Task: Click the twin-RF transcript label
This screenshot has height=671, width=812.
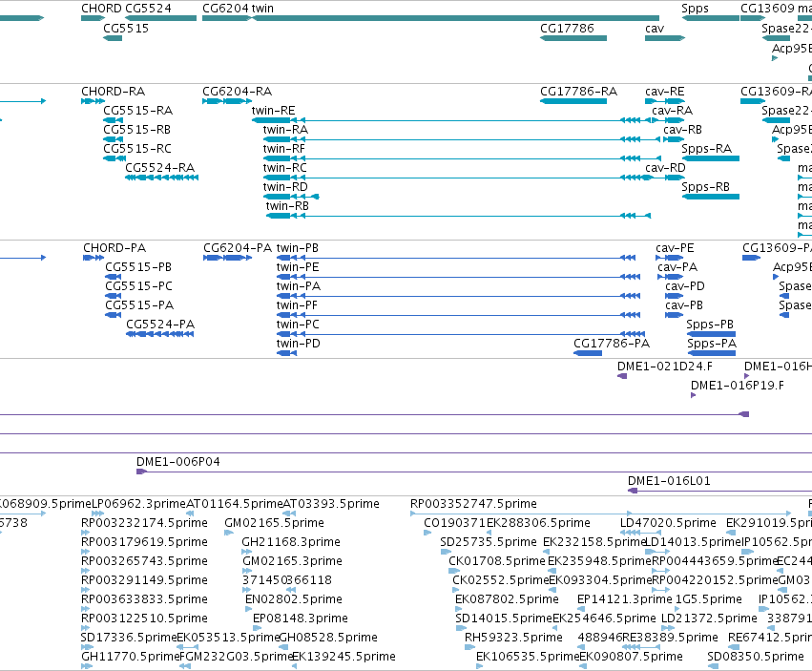Action: coord(283,149)
